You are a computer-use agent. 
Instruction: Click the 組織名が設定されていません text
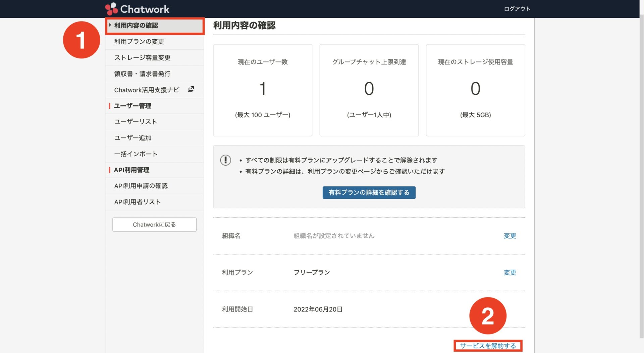pyautogui.click(x=334, y=236)
